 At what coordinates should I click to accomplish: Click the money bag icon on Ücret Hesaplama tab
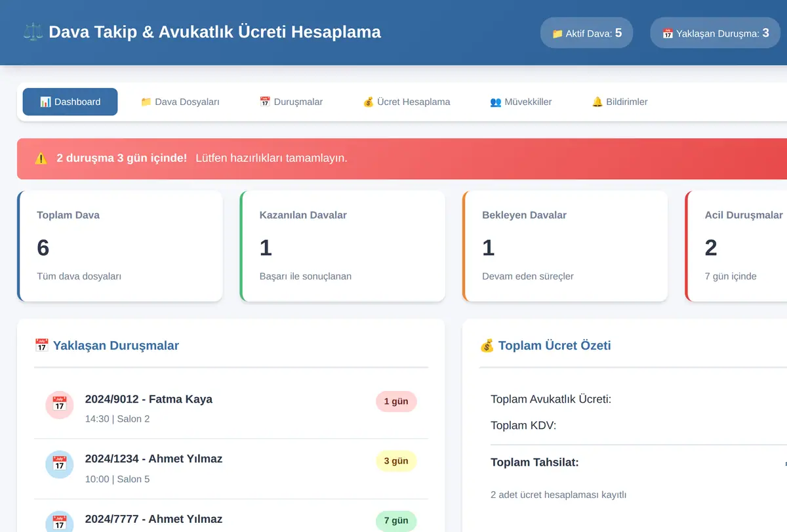pyautogui.click(x=369, y=102)
